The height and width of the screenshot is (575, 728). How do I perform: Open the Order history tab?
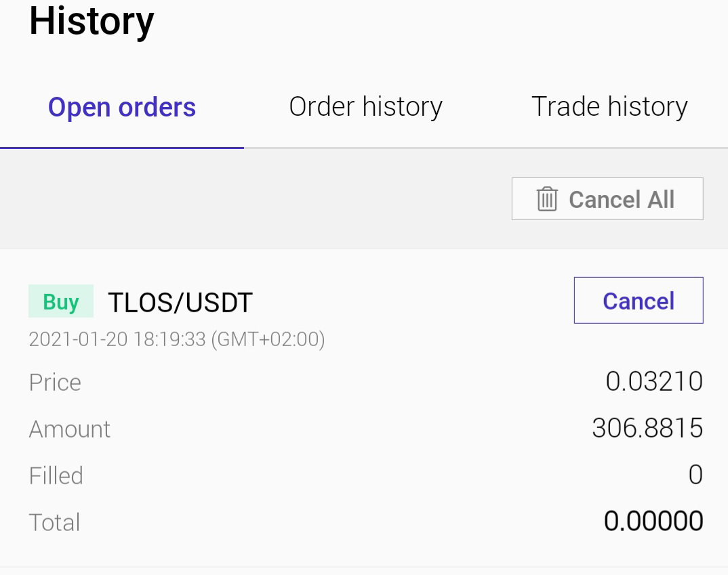(x=366, y=107)
